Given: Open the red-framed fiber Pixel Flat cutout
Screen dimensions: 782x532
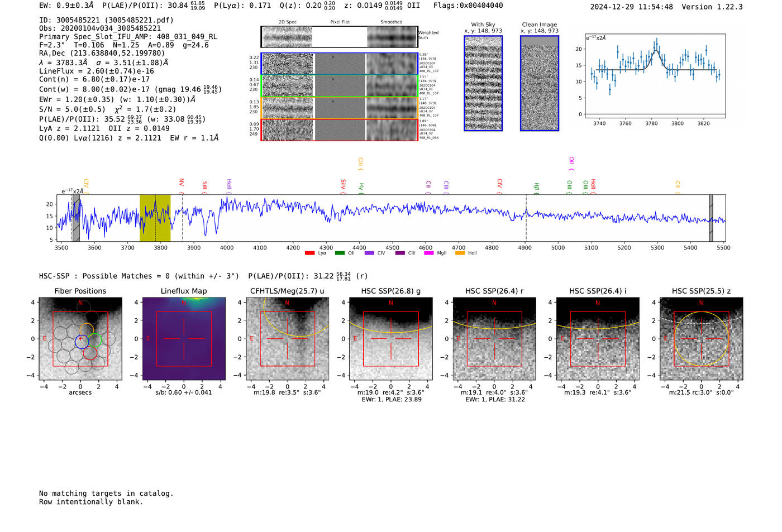Looking at the screenshot, I should 340,130.
